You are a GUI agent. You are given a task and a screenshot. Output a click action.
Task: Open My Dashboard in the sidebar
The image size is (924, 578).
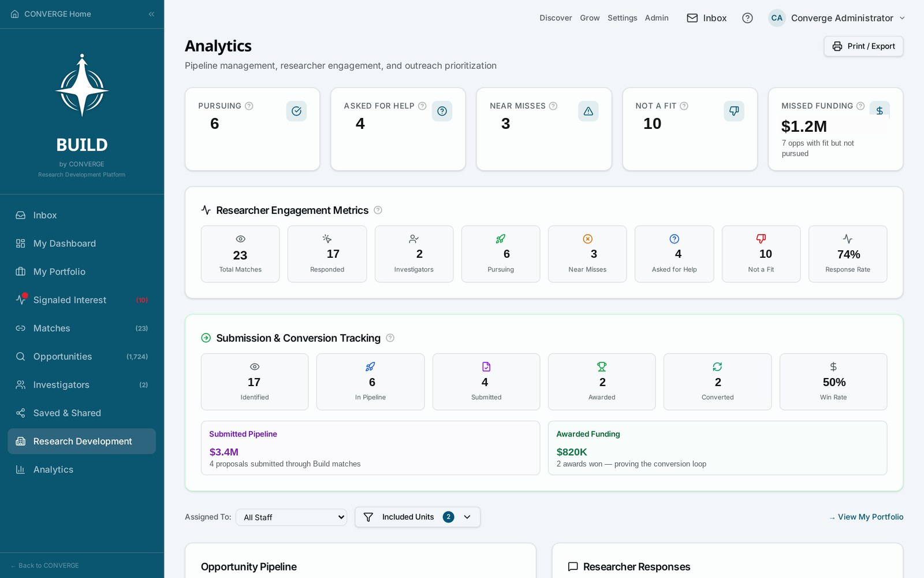(82, 243)
